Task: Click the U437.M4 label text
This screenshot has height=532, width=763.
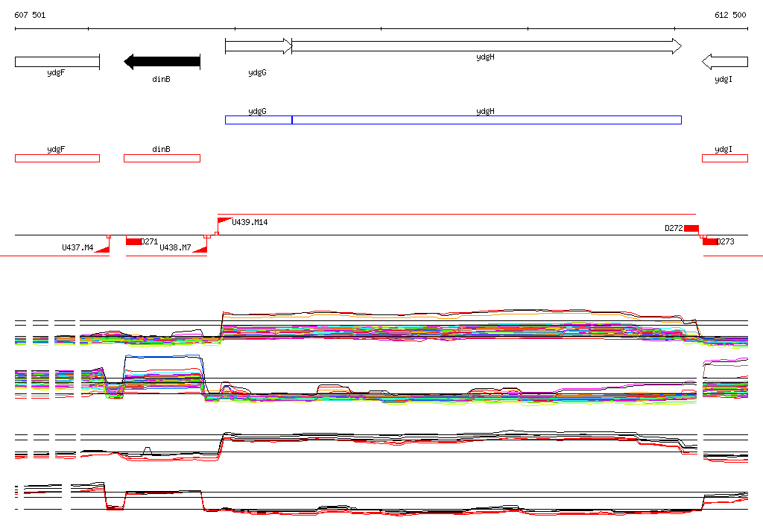Action: [77, 248]
